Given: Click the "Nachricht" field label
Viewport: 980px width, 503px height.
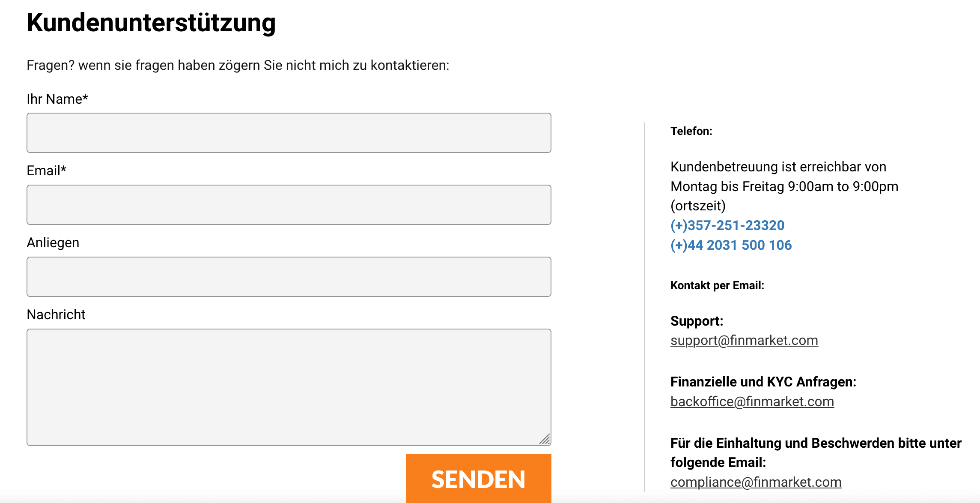Looking at the screenshot, I should [x=56, y=314].
